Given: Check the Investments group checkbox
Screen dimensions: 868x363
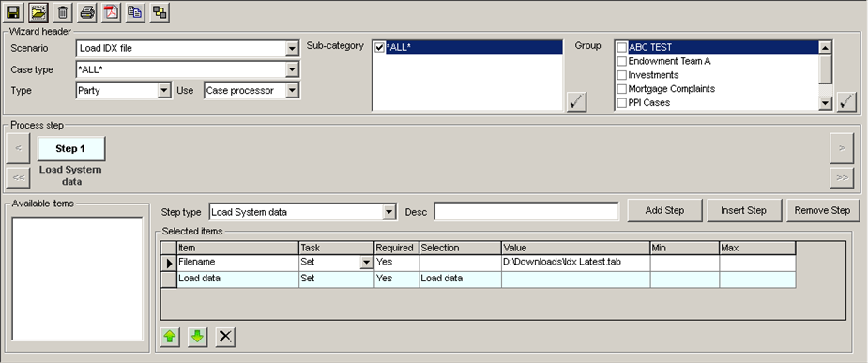Looking at the screenshot, I should point(621,75).
